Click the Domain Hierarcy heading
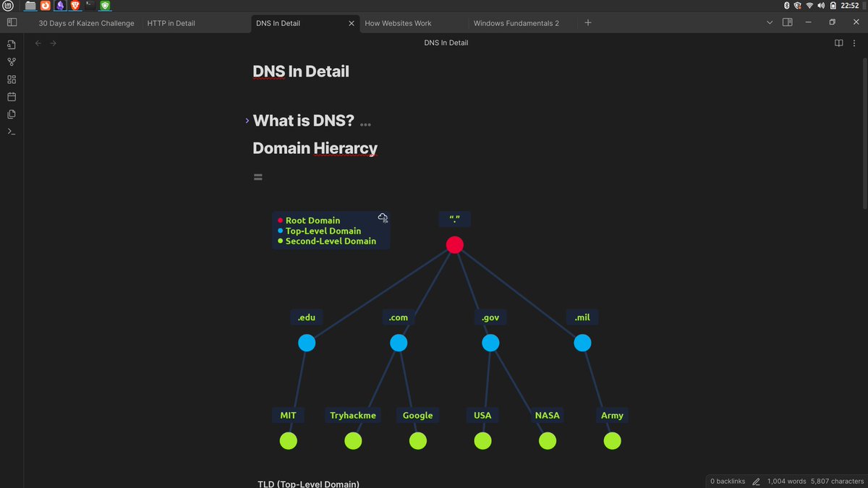The image size is (868, 488). tap(315, 148)
